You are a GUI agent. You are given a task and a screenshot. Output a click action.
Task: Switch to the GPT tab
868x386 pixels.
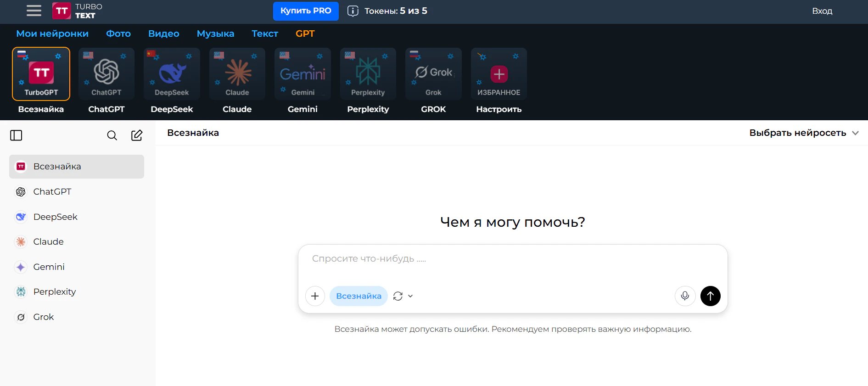pyautogui.click(x=305, y=34)
